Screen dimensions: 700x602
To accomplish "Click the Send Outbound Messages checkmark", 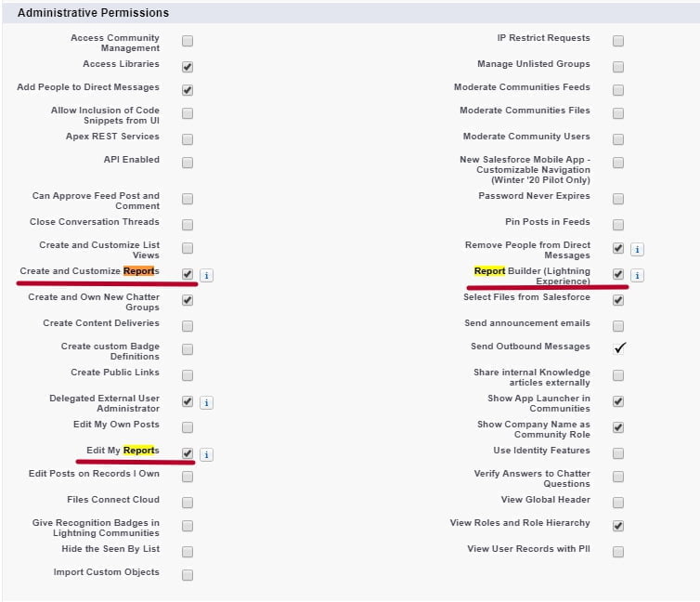I will (x=619, y=347).
